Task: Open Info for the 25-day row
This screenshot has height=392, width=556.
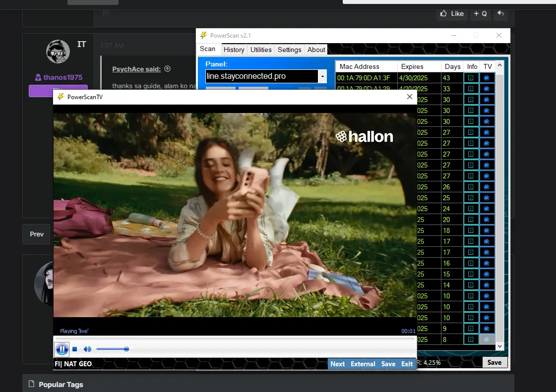Action: pos(471,198)
